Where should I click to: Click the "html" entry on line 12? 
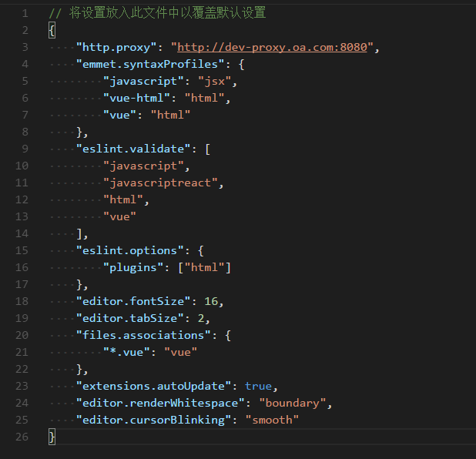point(123,199)
